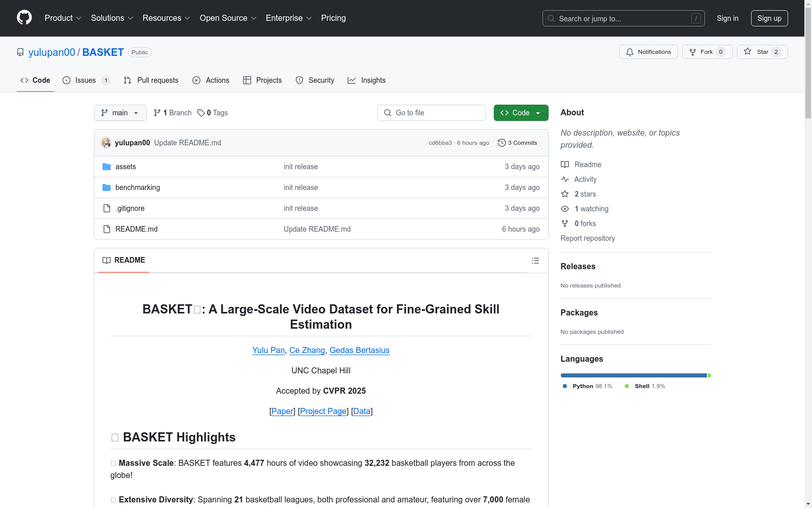Click the Gedas Bertasius author link
This screenshot has width=812, height=508.
[x=359, y=350]
